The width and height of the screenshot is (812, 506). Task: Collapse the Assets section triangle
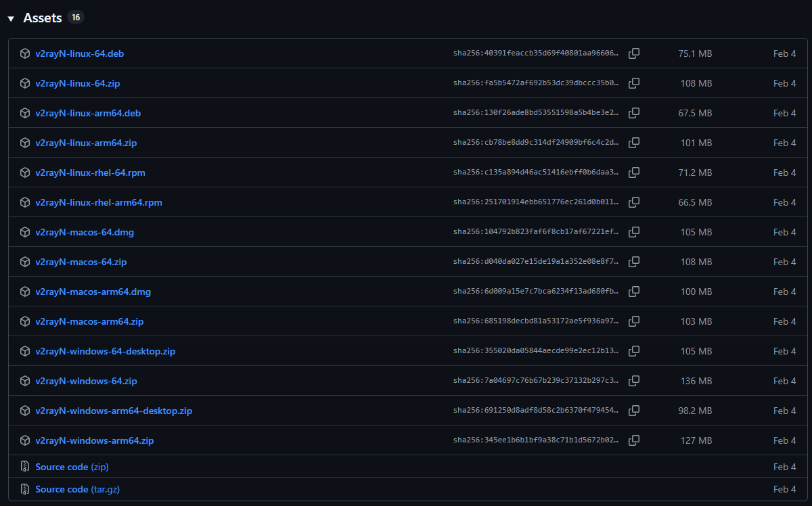coord(11,19)
